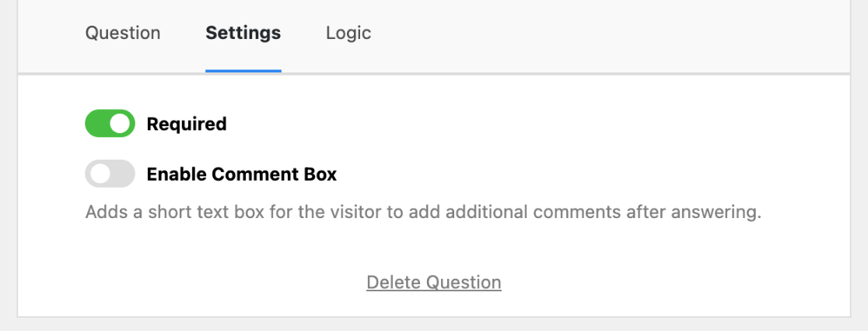This screenshot has width=868, height=331.
Task: Click the knob of the gray Comment Box switch
Action: (x=100, y=174)
